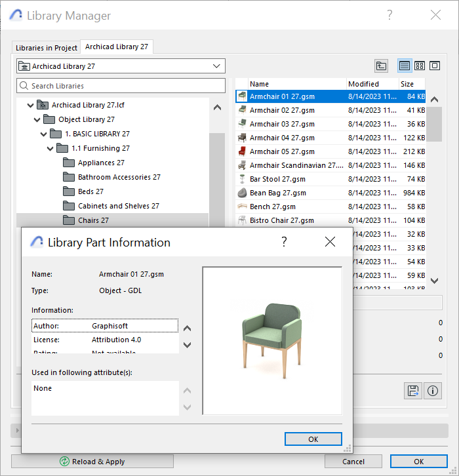Click the Armchair 03 27 object icon
The height and width of the screenshot is (476, 459).
[242, 124]
